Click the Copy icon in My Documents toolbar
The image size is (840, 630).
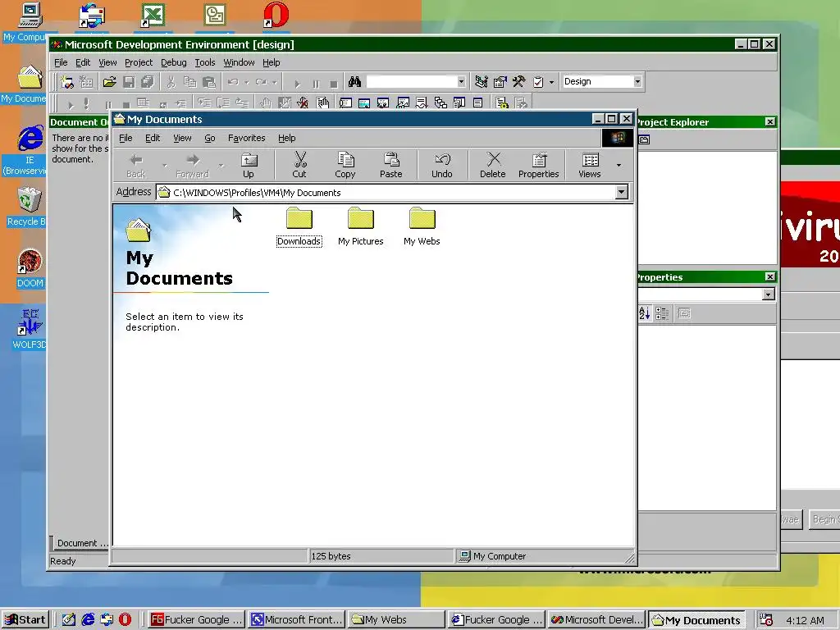(x=345, y=160)
